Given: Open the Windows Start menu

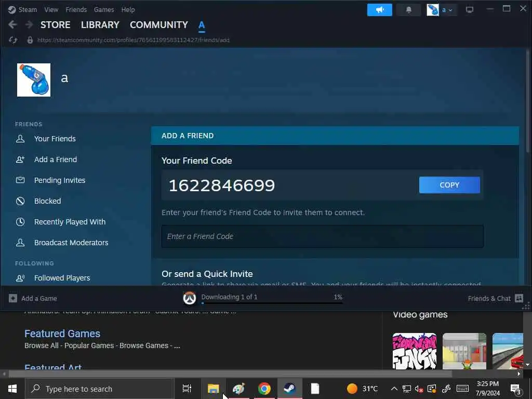Looking at the screenshot, I should pyautogui.click(x=12, y=389).
